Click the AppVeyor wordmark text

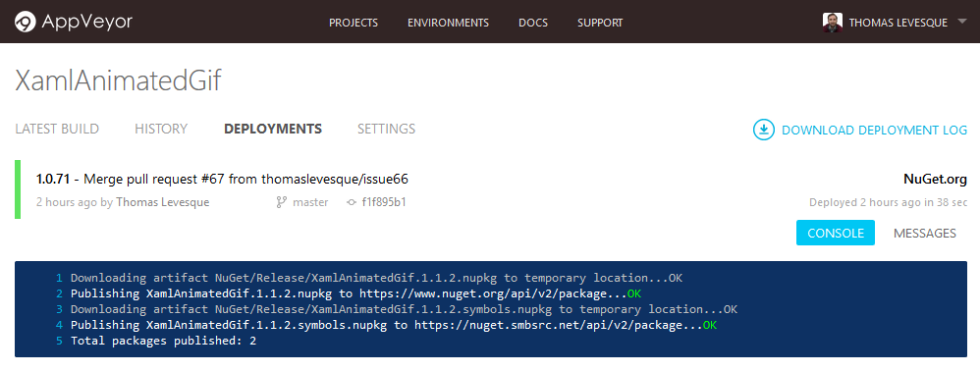coord(86,23)
